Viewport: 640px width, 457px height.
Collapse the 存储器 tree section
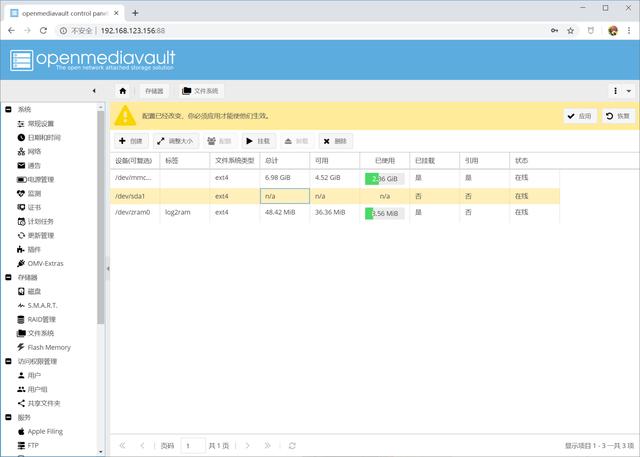coord(8,277)
